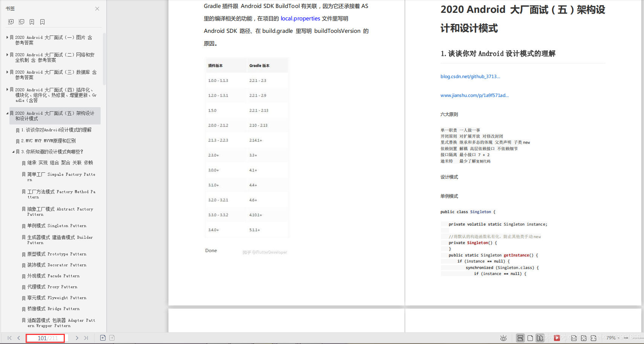
Task: Toggle eye protection mode icon
Action: tap(503, 338)
